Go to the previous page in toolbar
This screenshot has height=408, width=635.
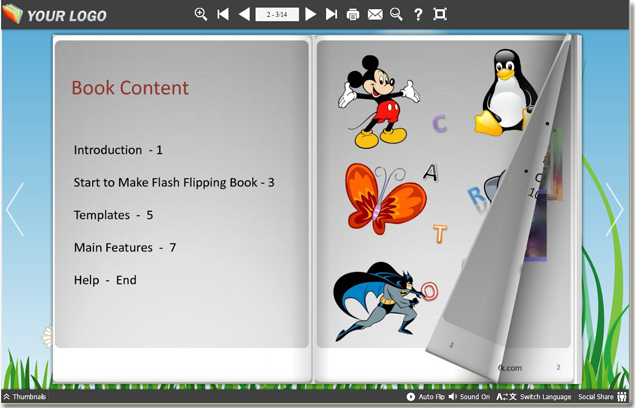pos(244,14)
